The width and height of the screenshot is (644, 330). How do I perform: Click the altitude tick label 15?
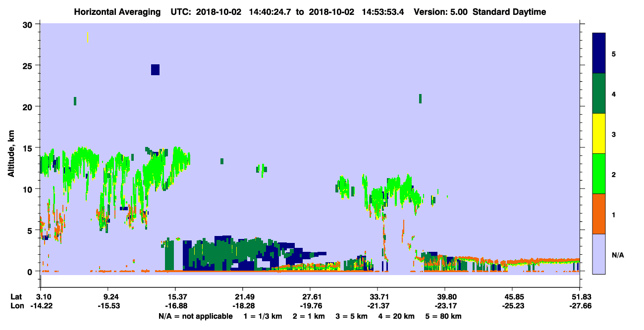(x=29, y=147)
